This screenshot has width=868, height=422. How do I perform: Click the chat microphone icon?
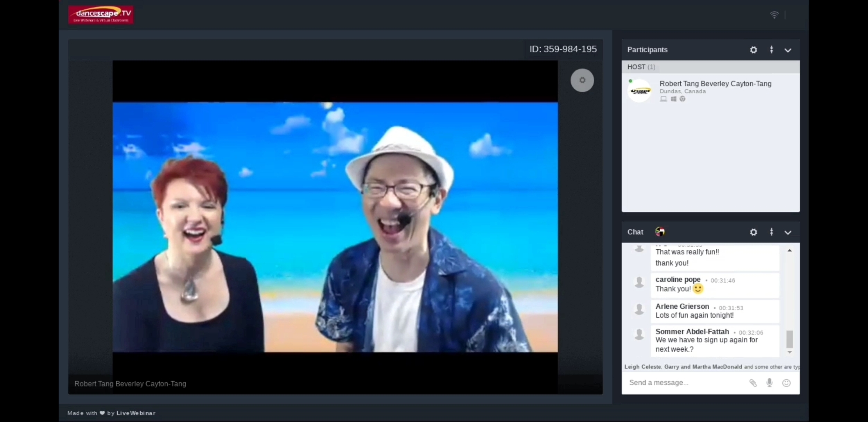point(769,383)
